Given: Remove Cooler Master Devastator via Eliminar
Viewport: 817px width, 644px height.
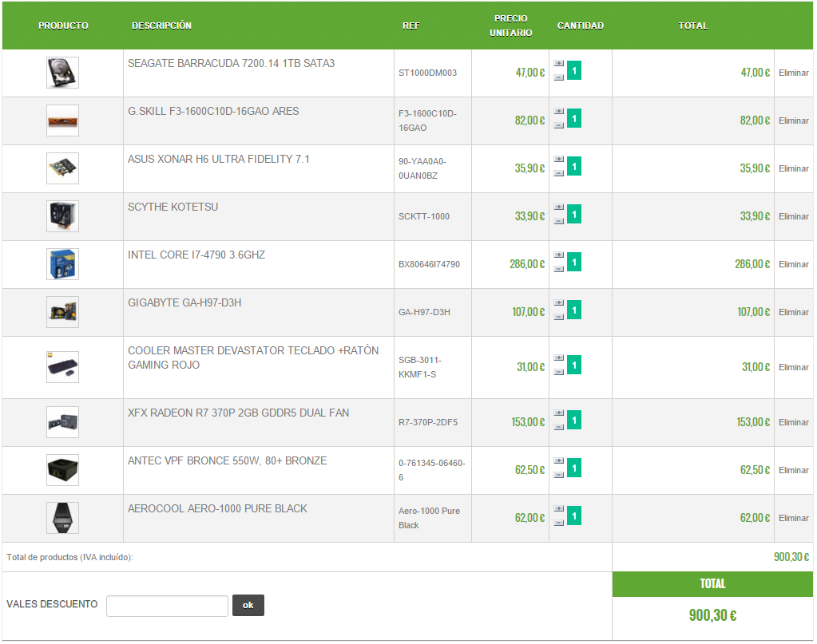Looking at the screenshot, I should (x=794, y=368).
